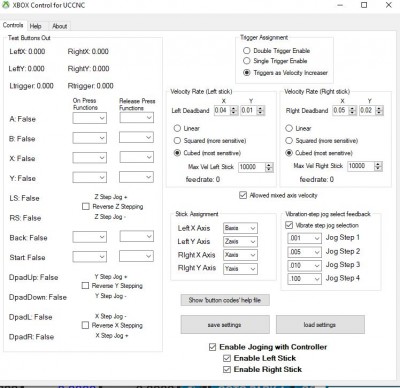400x388 pixels.
Task: Click the 'LeftX: 0.000' readout
Action: point(27,52)
